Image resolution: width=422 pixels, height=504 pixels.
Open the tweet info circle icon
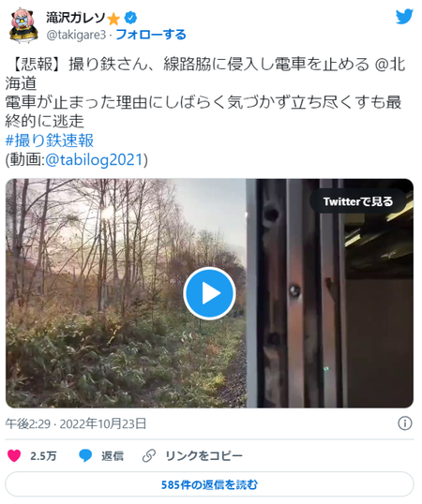point(404,423)
